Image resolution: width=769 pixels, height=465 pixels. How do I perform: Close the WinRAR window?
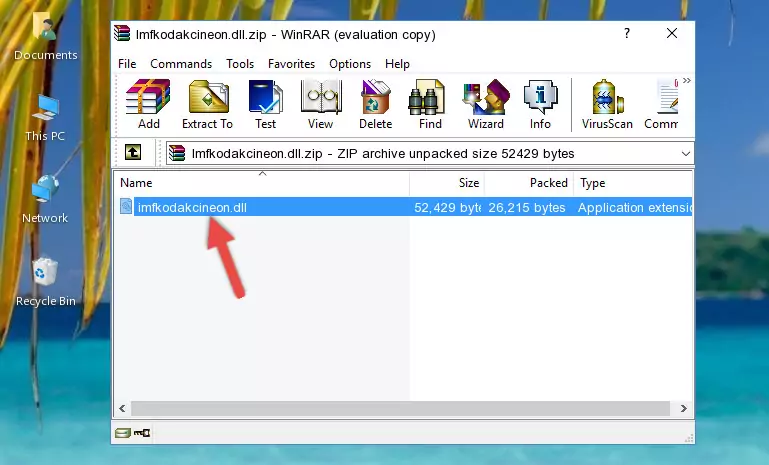pyautogui.click(x=672, y=33)
